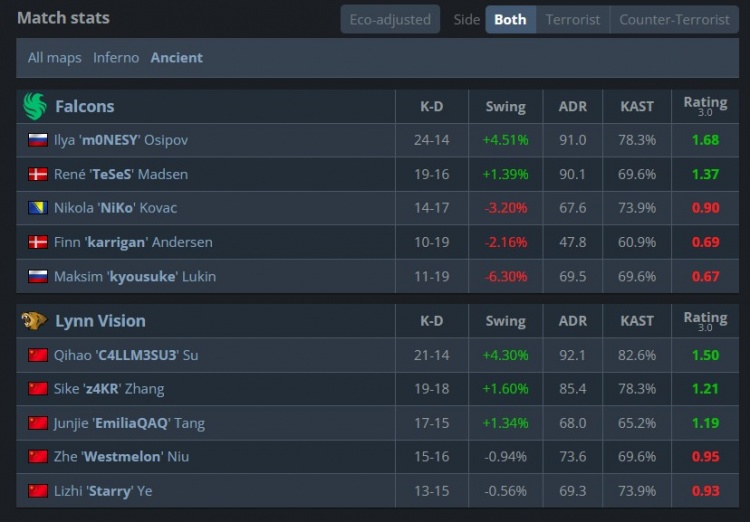Click the Russian flag next to m0NESY
The image size is (750, 522).
[x=38, y=140]
